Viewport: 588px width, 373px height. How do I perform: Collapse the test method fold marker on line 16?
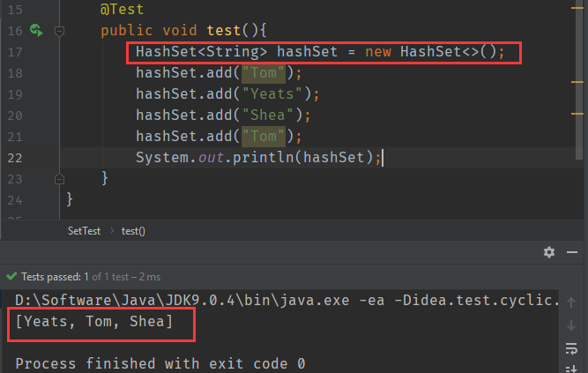point(59,31)
